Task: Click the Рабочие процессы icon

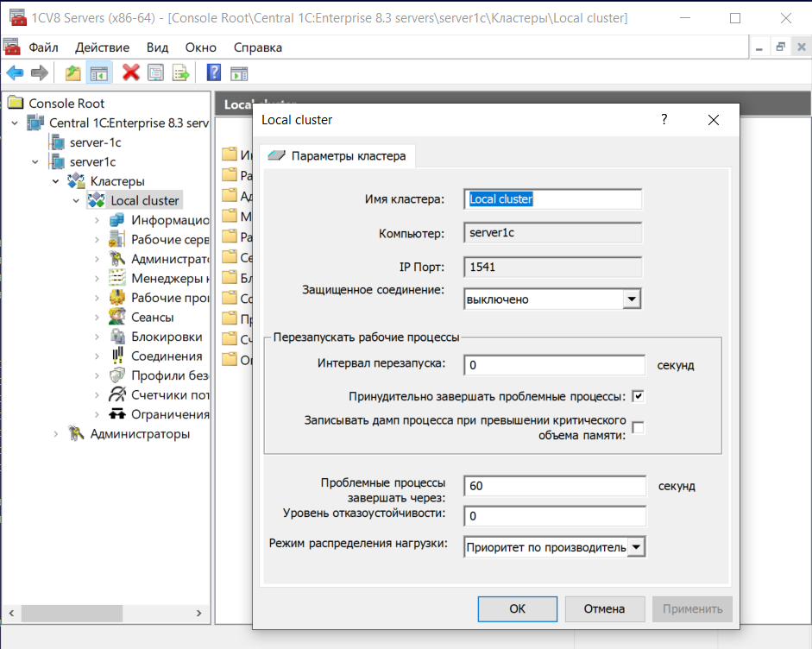Action: (117, 297)
